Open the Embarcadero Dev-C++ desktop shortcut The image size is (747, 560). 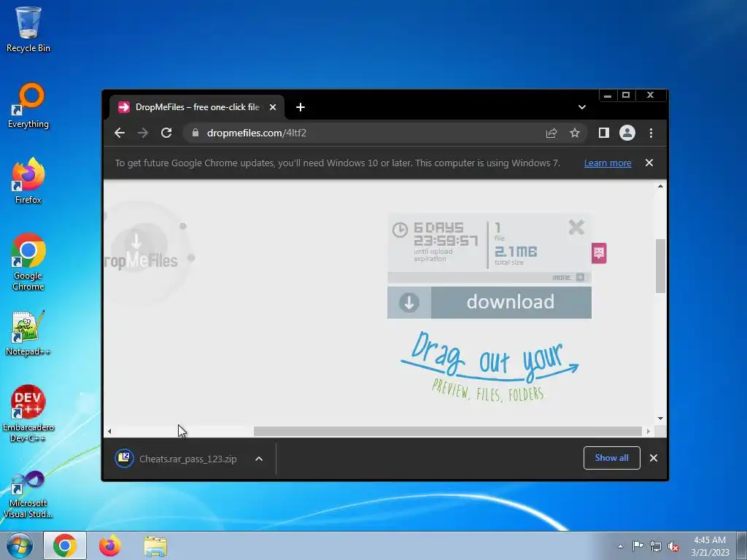[28, 413]
